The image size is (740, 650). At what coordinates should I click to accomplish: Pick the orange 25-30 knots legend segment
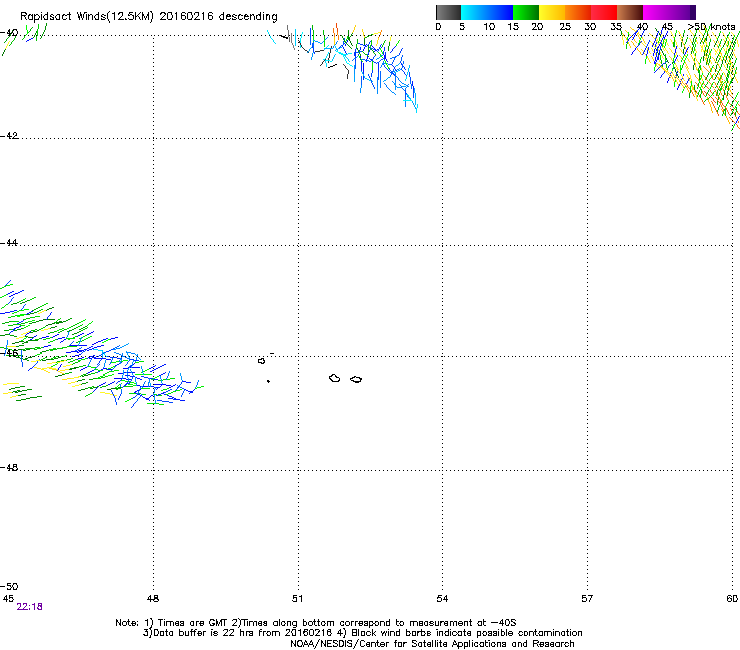point(578,12)
